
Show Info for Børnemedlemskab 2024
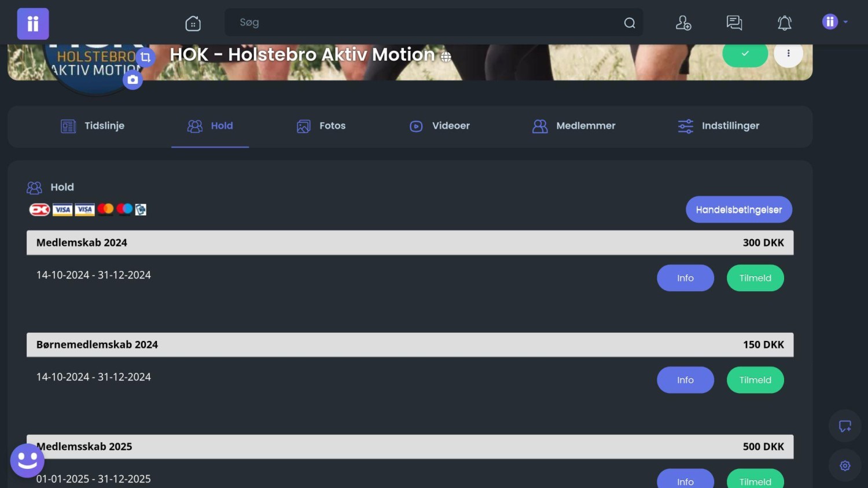pyautogui.click(x=685, y=380)
